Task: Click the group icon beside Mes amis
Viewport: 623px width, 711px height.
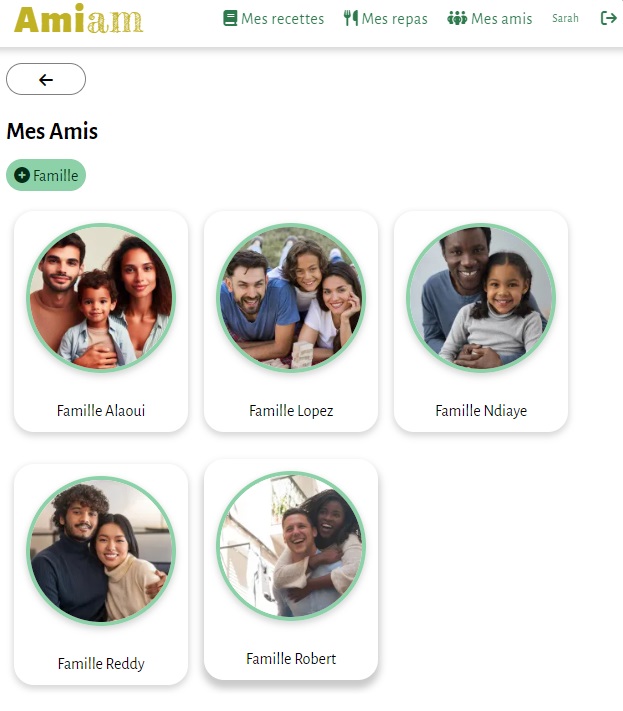Action: 457,18
